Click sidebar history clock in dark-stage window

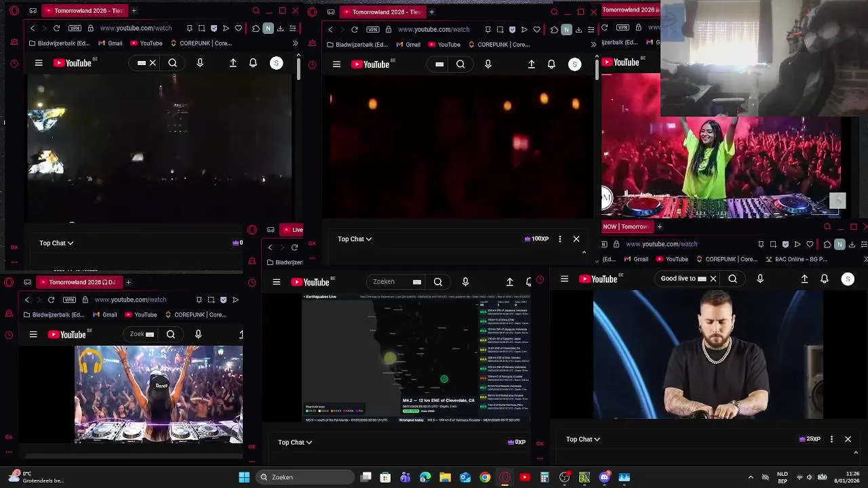click(14, 64)
